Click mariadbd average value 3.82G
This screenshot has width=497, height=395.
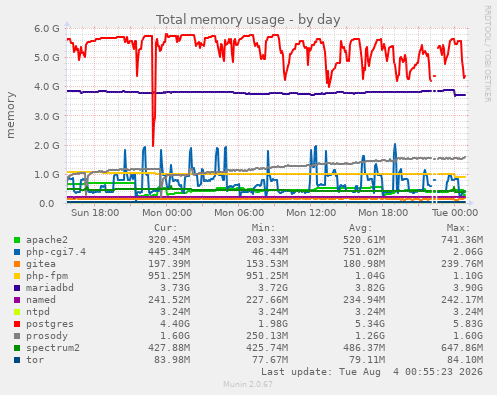[x=370, y=288]
